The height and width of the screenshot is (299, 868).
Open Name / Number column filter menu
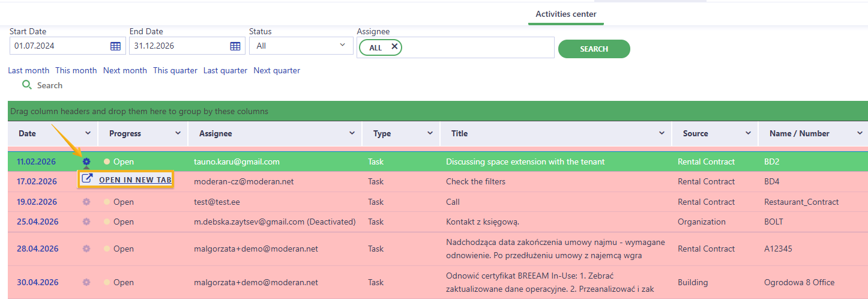pyautogui.click(x=860, y=133)
